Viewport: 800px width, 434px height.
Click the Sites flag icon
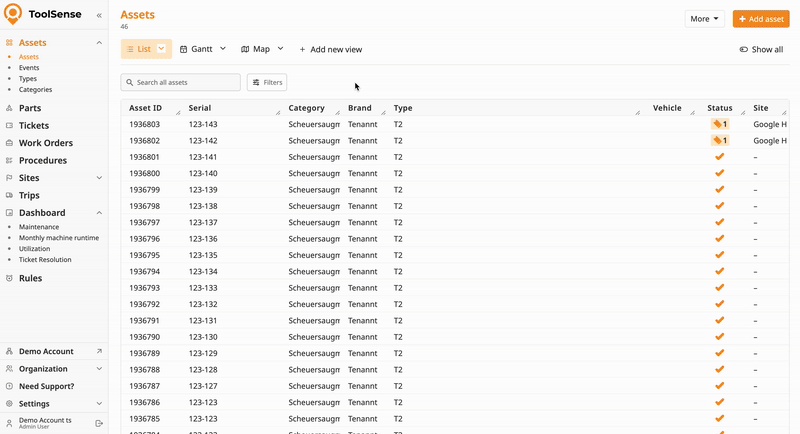[9, 177]
